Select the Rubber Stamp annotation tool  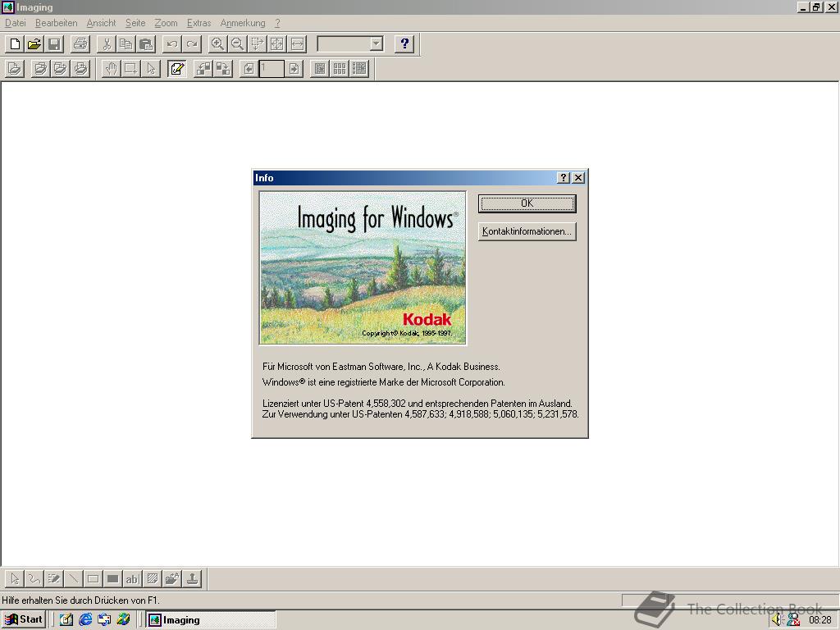(x=192, y=578)
